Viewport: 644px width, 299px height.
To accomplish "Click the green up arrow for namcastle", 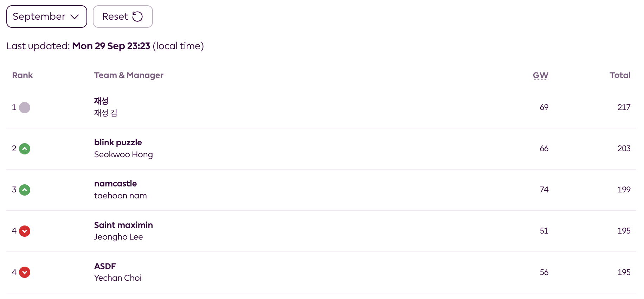I will point(25,190).
